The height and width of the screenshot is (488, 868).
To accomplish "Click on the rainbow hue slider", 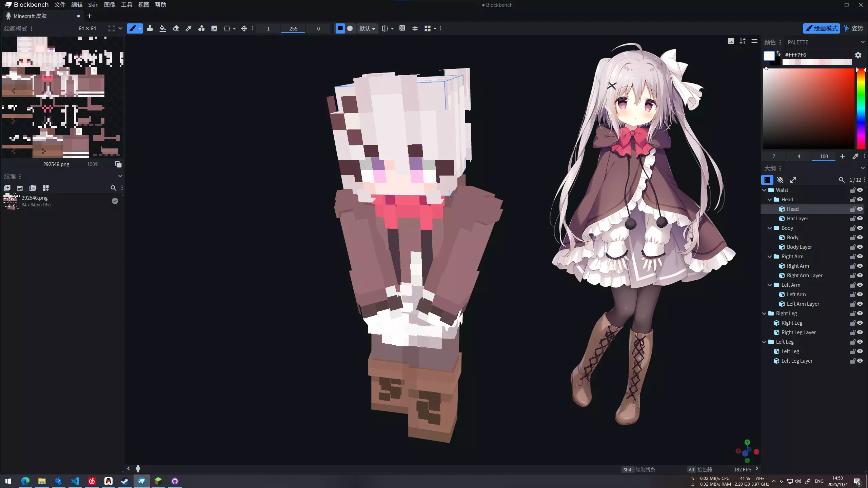I will [861, 108].
